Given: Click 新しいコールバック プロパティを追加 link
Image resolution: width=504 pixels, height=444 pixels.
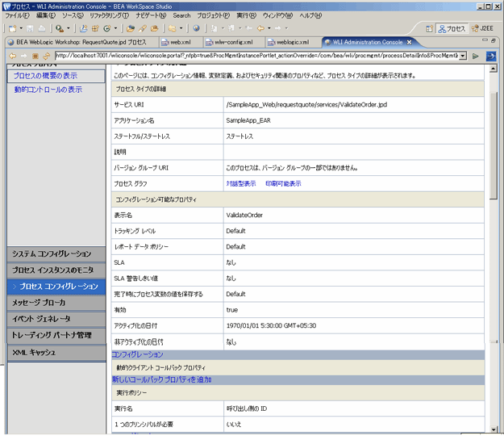Looking at the screenshot, I should 161,379.
